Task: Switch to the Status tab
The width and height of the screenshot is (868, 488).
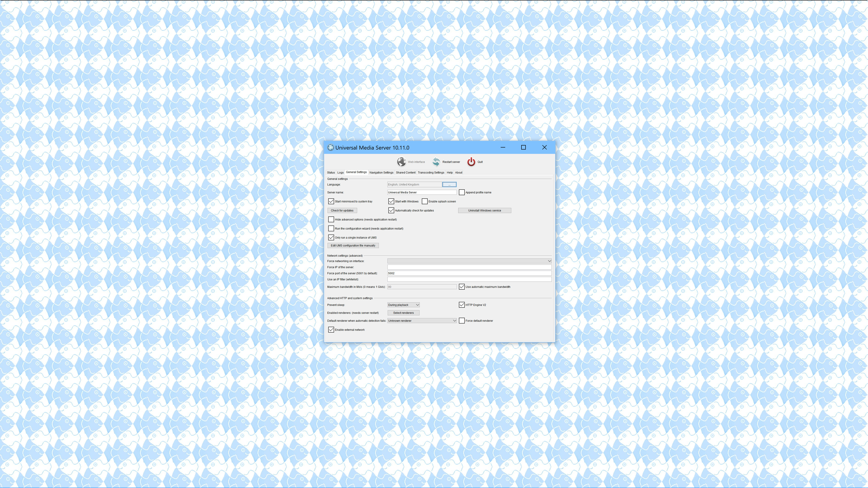Action: 331,172
